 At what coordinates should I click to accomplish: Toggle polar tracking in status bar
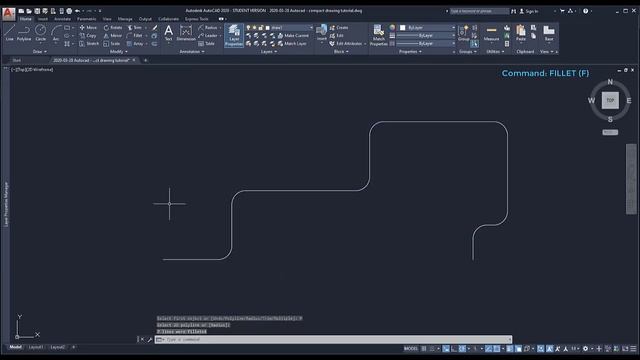462,349
